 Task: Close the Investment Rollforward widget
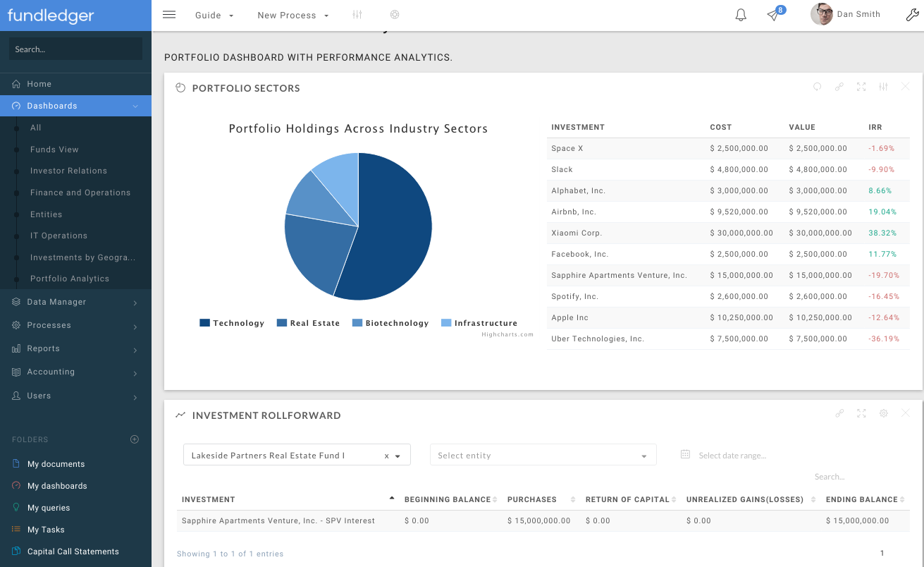906,413
